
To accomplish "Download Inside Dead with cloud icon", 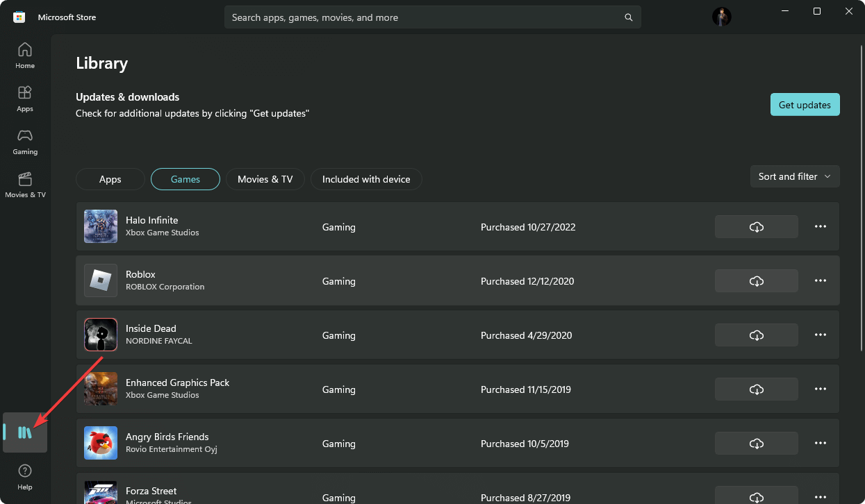I will pyautogui.click(x=757, y=335).
